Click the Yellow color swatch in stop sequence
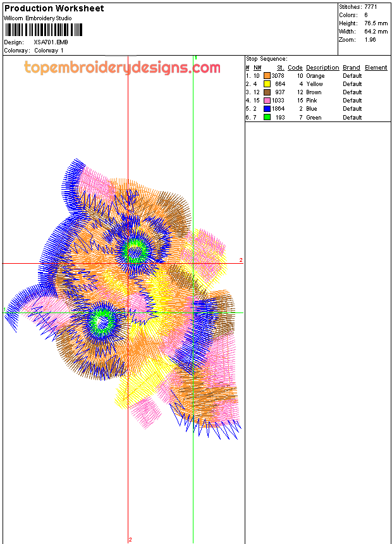This screenshot has width=392, height=544. [267, 84]
